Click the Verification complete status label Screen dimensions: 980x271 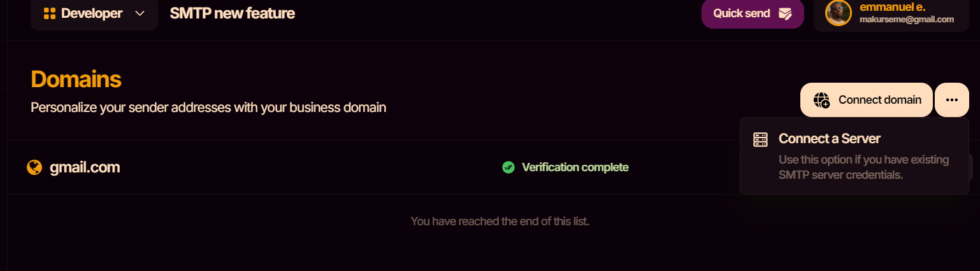pos(575,167)
